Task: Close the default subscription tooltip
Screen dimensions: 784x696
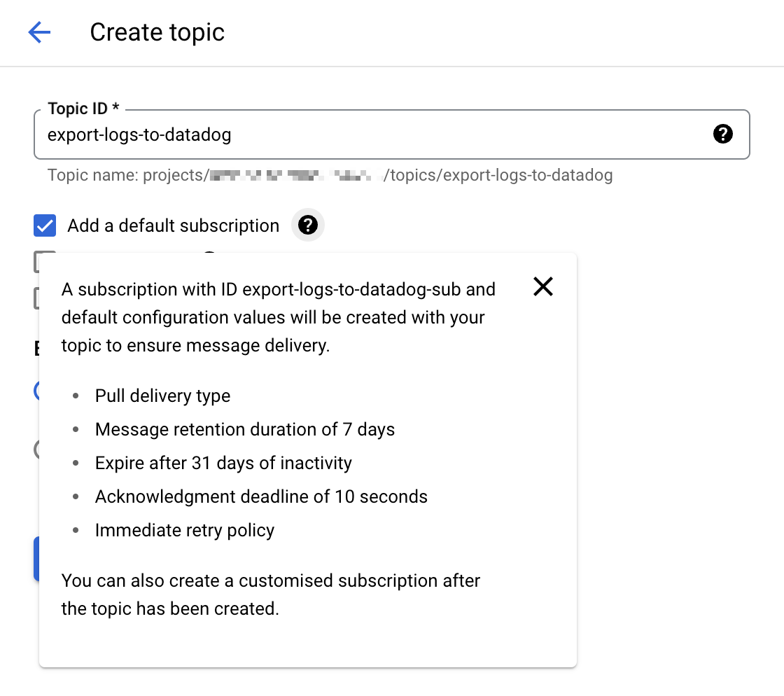Action: tap(543, 286)
